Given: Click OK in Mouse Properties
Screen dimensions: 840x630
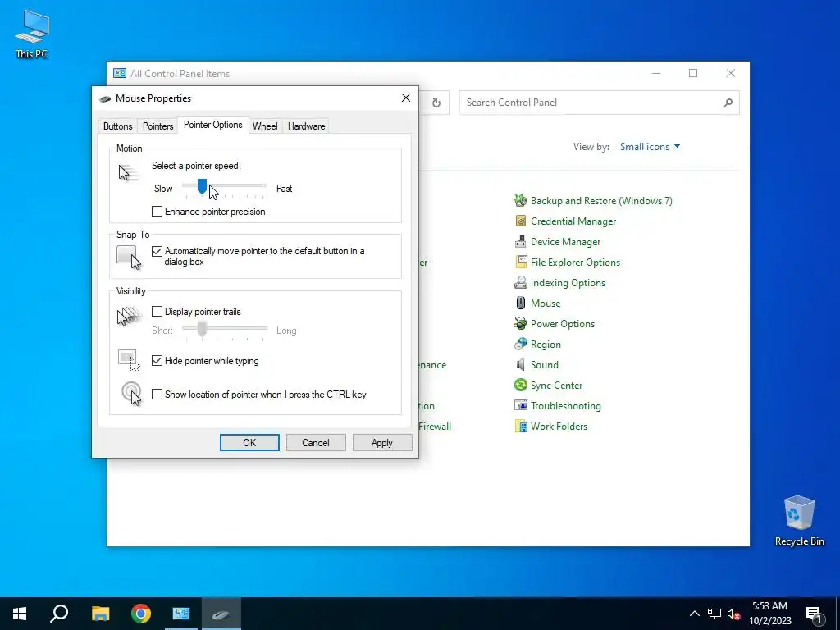Looking at the screenshot, I should [x=249, y=442].
